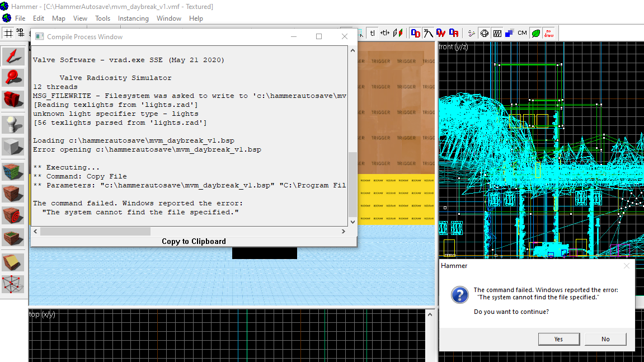Viewport: 644px width, 362px height.
Task: Choose the Magnify tool
Action: (x=13, y=78)
